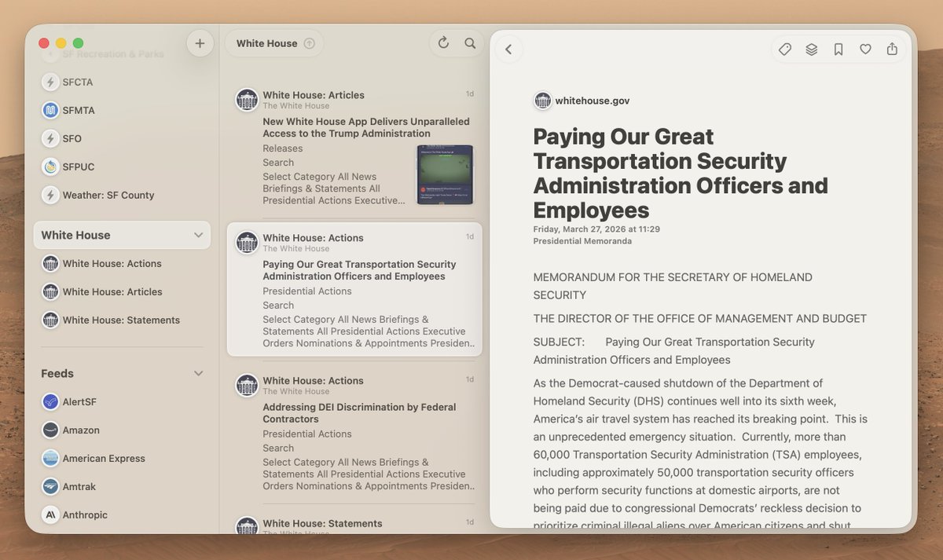Click the Presidential Memoranda label under headline
Image resolution: width=943 pixels, height=560 pixels.
[x=582, y=241]
